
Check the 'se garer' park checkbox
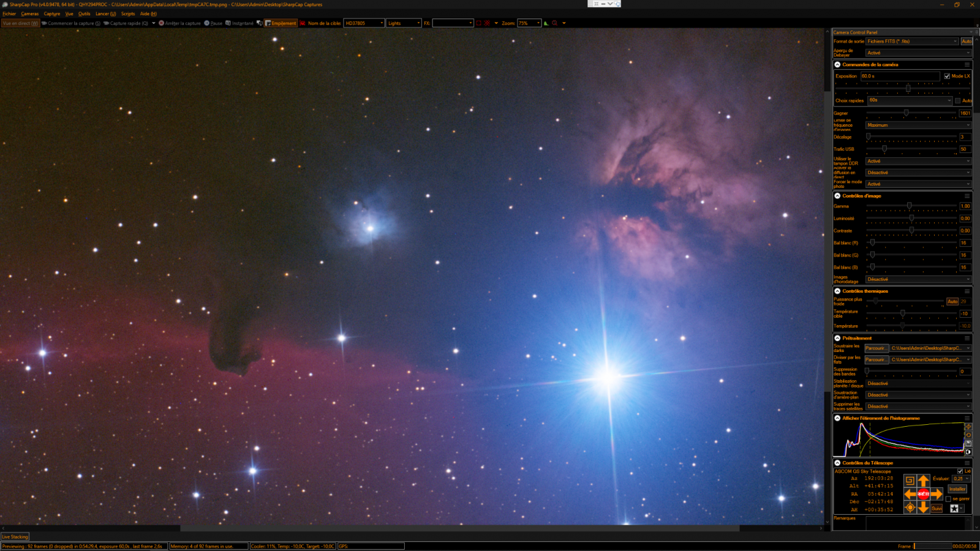948,499
